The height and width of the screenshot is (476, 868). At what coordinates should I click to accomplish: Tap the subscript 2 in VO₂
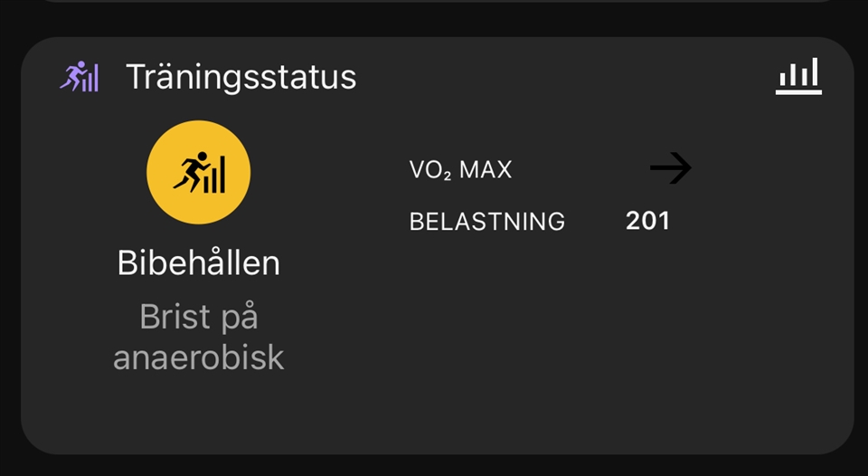(447, 176)
